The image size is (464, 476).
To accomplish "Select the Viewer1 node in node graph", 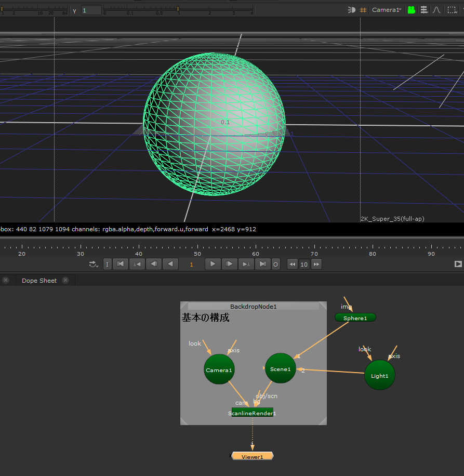I will coord(252,456).
